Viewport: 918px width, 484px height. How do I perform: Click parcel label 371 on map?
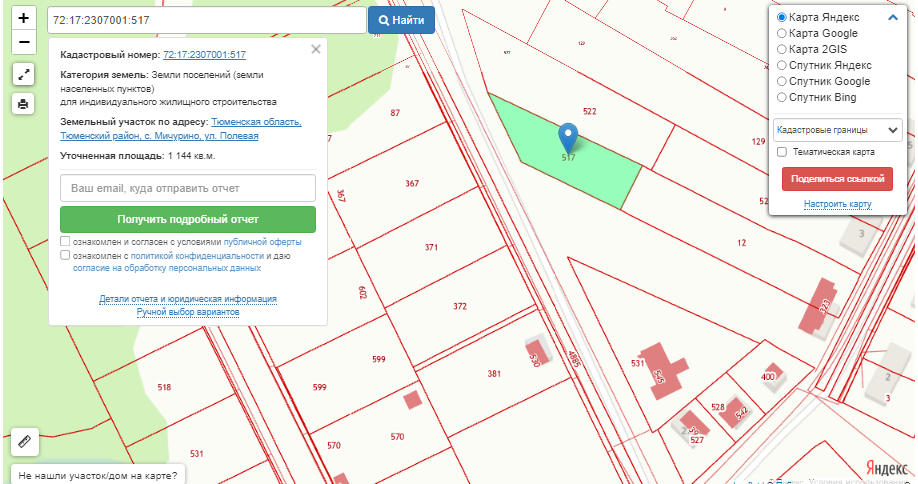[x=431, y=248]
